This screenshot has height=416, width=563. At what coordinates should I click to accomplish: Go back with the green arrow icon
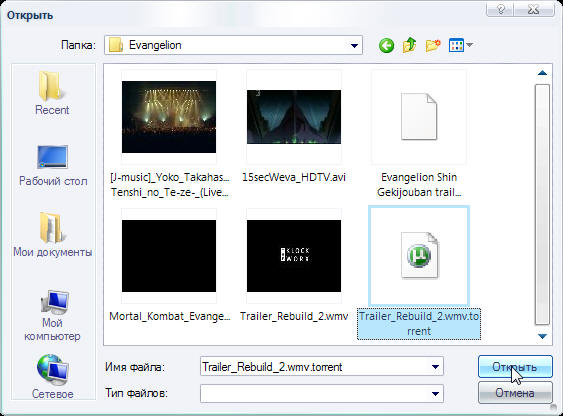coord(386,46)
